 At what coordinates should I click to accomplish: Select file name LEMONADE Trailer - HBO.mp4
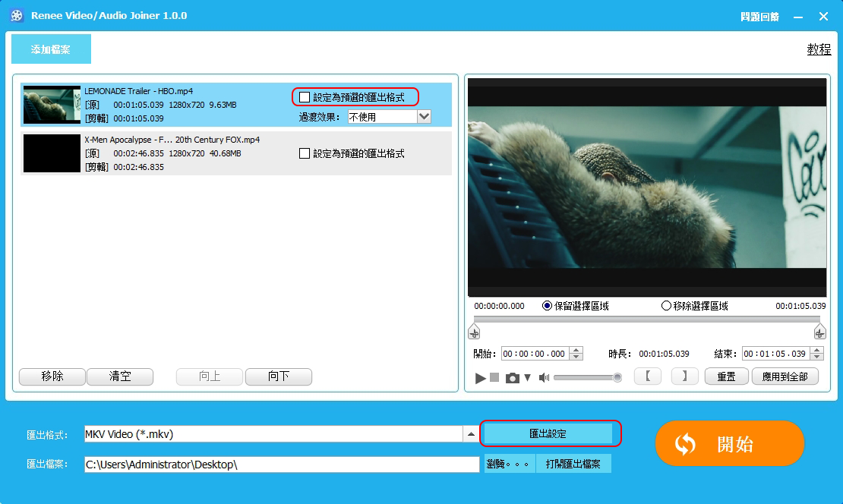[139, 91]
